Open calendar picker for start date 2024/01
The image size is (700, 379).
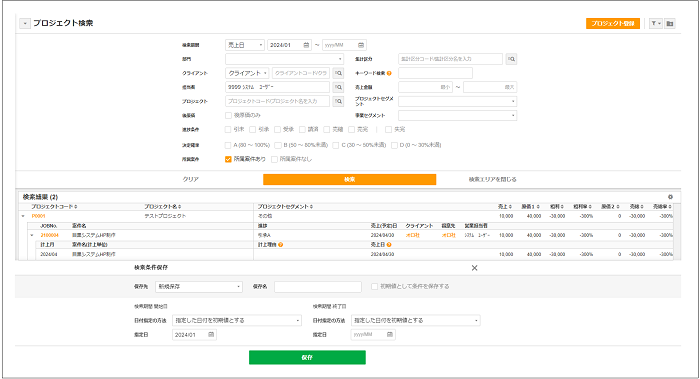click(x=306, y=45)
